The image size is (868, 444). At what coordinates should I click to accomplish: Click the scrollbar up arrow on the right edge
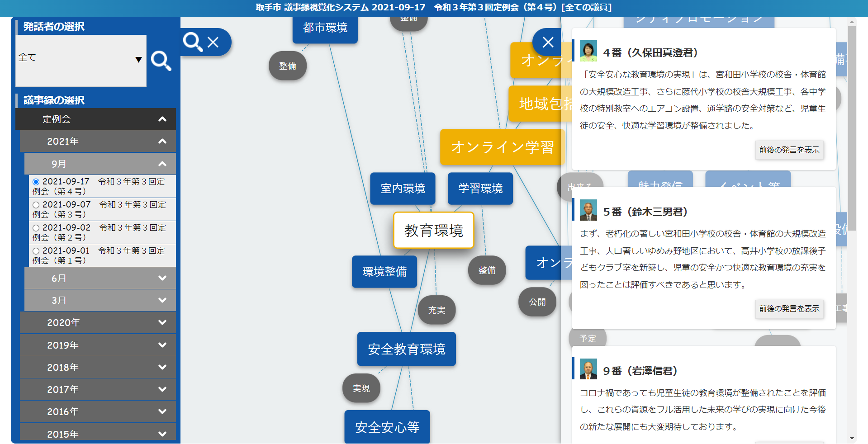click(x=852, y=21)
